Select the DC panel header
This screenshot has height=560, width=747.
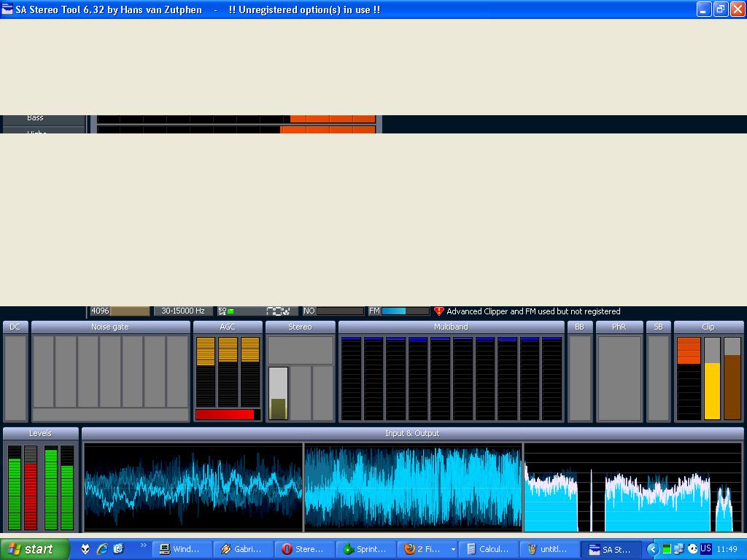click(x=15, y=327)
